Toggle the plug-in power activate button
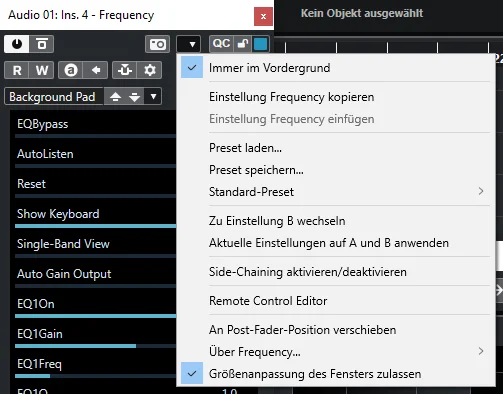This screenshot has height=394, width=503. (17, 44)
